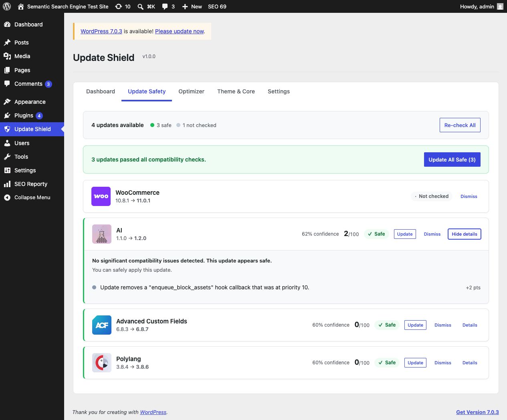
Task: Click the Comments count badge 3 in sidebar
Action: pyautogui.click(x=48, y=84)
